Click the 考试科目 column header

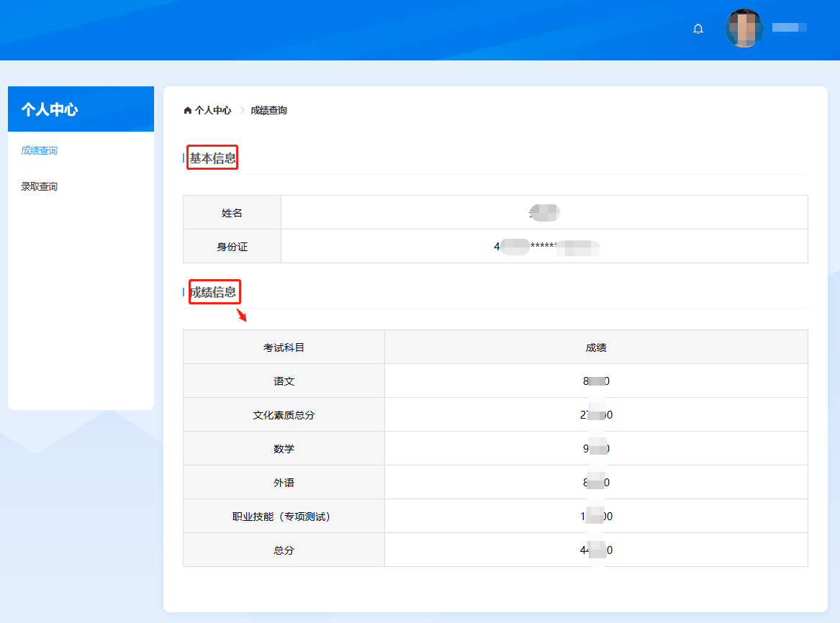click(x=284, y=347)
